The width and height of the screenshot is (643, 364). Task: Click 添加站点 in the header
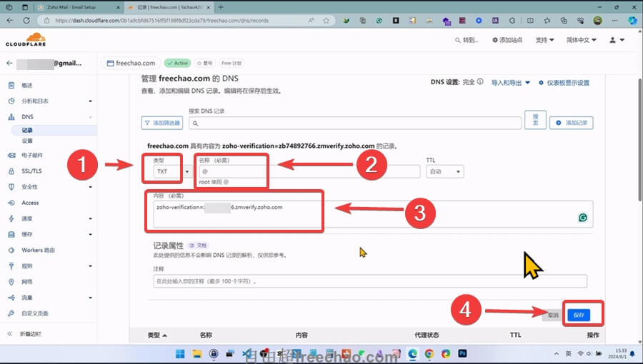coord(507,40)
